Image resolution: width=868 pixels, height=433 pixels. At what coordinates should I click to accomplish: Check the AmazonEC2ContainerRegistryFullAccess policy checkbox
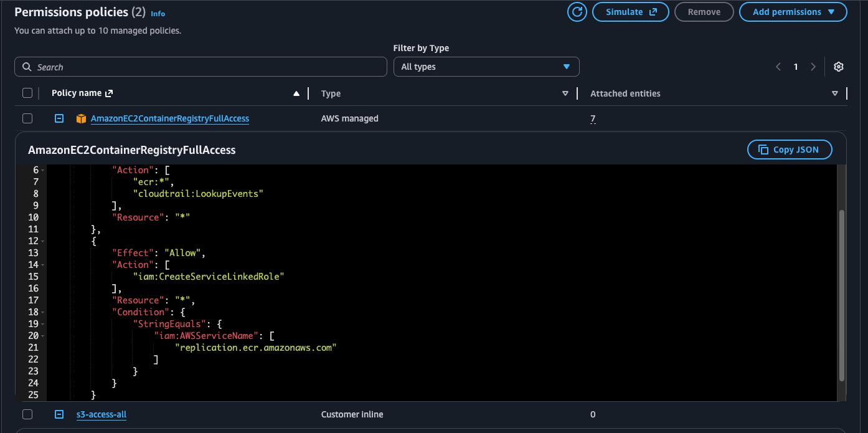point(27,118)
